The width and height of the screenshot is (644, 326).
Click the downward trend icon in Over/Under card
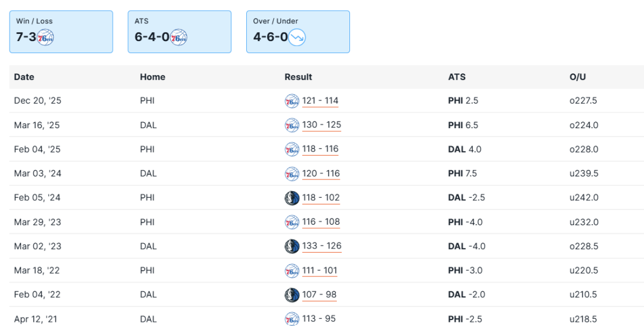pyautogui.click(x=297, y=38)
